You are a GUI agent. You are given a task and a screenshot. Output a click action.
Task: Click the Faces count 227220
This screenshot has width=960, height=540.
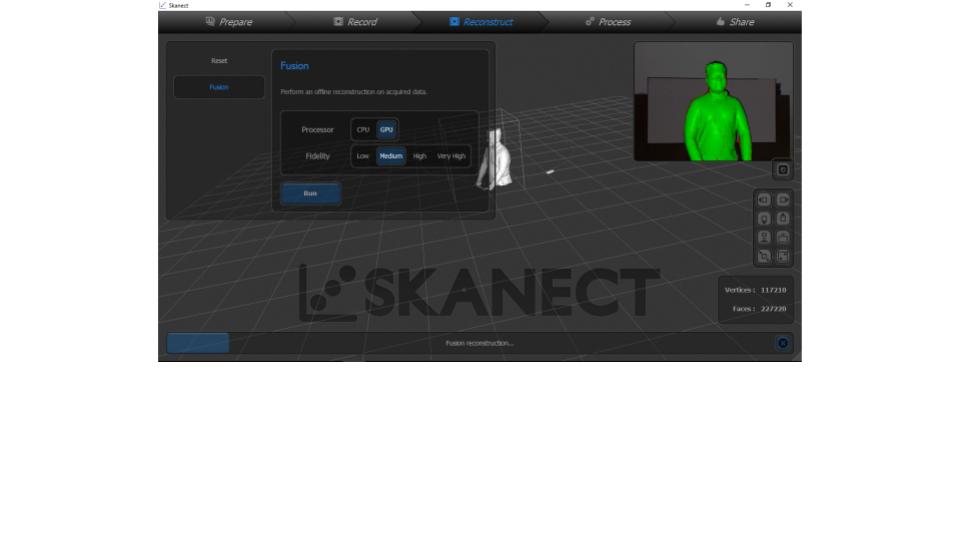coord(773,309)
